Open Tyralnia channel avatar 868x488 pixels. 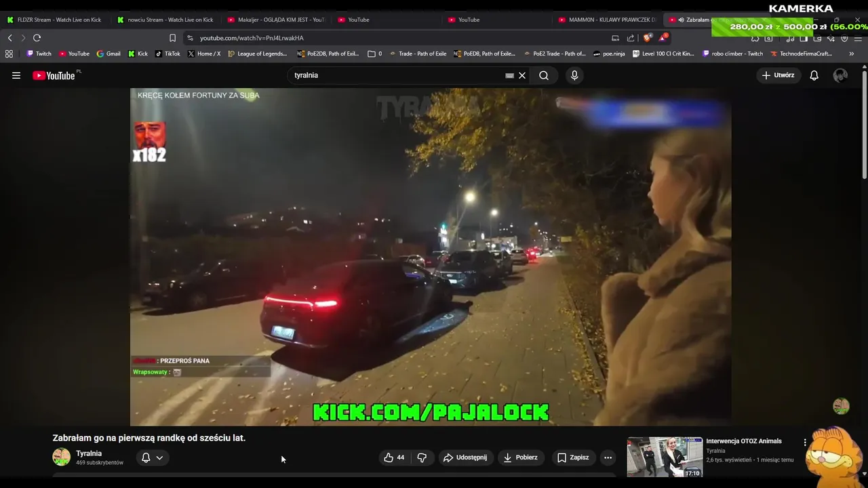pos(61,457)
